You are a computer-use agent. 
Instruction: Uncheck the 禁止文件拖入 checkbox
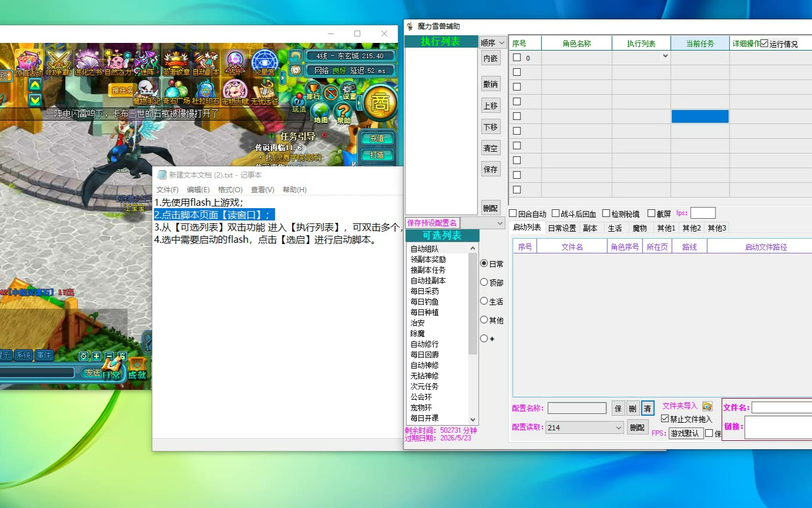click(665, 419)
